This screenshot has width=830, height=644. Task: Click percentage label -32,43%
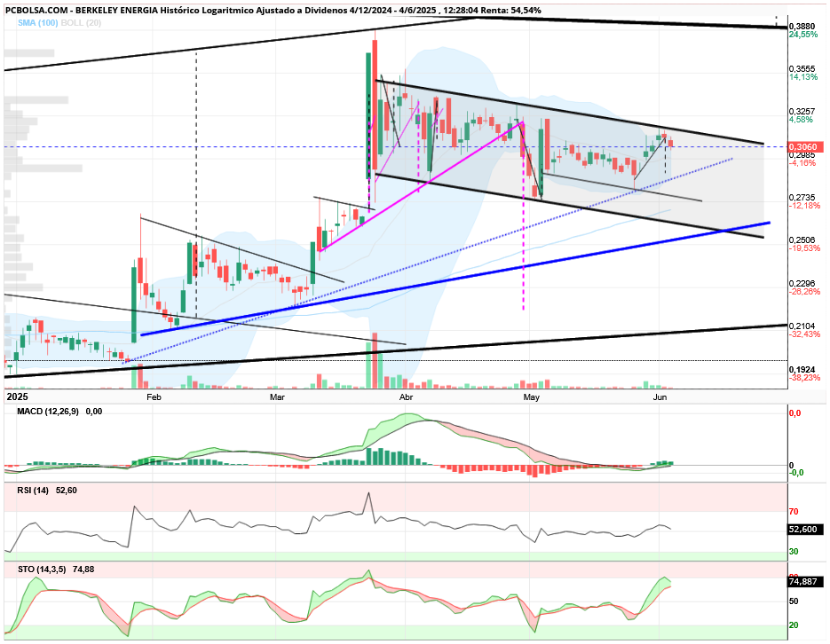click(x=804, y=334)
